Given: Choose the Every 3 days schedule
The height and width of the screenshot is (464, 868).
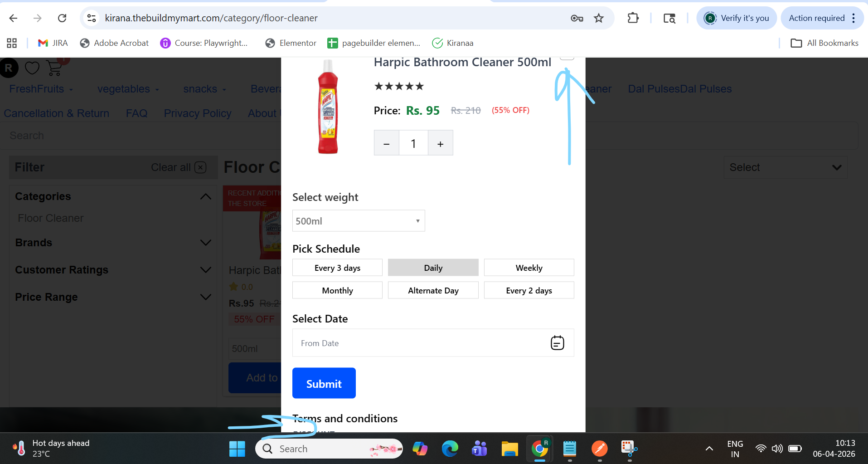Looking at the screenshot, I should (x=338, y=268).
